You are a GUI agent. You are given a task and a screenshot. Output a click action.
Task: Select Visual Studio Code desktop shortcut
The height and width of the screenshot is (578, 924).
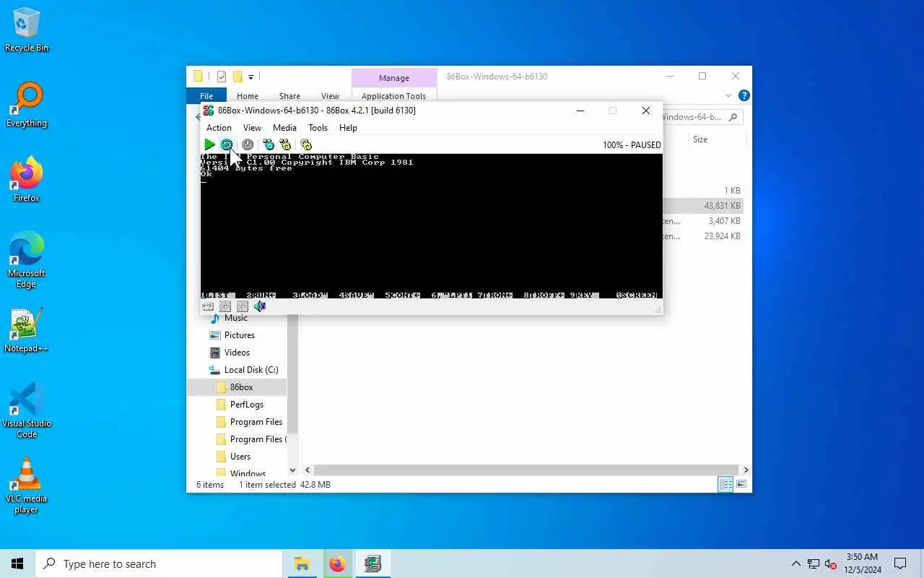point(27,410)
